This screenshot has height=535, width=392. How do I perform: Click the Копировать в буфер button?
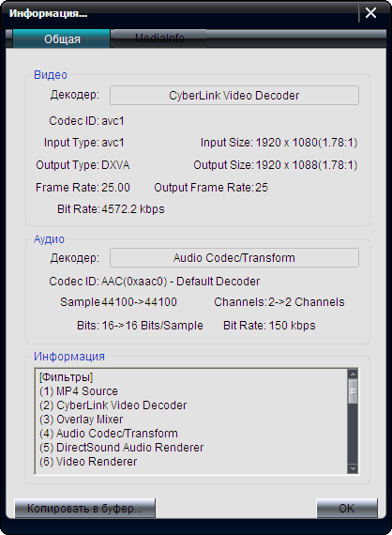pyautogui.click(x=85, y=508)
